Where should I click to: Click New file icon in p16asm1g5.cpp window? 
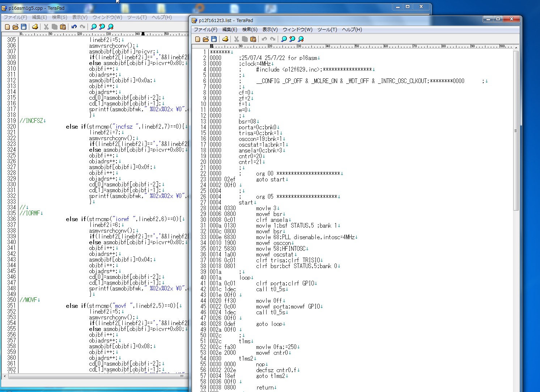tap(7, 27)
